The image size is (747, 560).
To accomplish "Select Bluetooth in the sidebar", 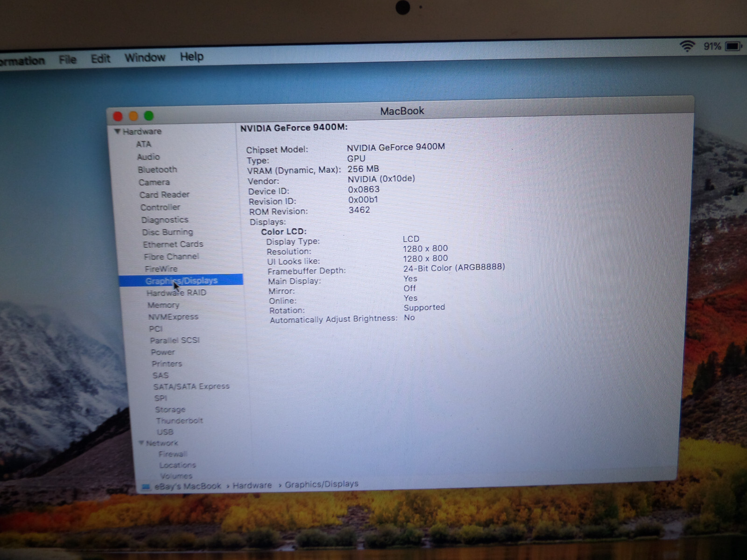I will pyautogui.click(x=157, y=169).
